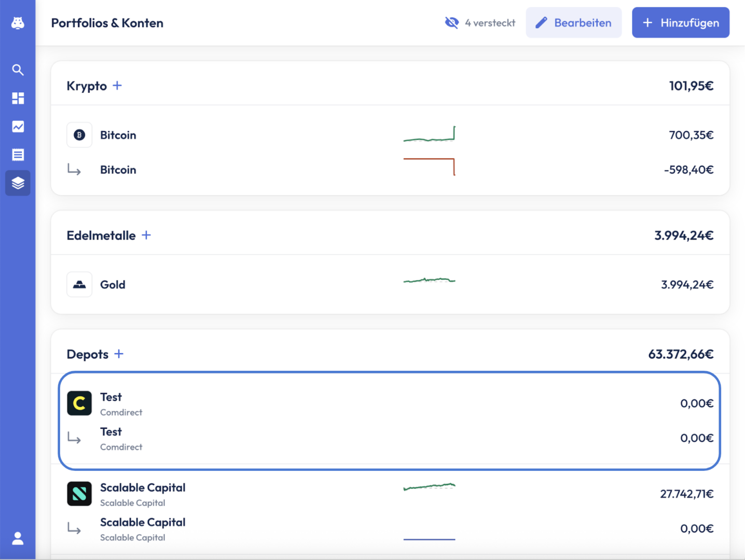Viewport: 745px width, 560px height.
Task: Open the nested Bitcoin sub-account row
Action: pyautogui.click(x=389, y=170)
